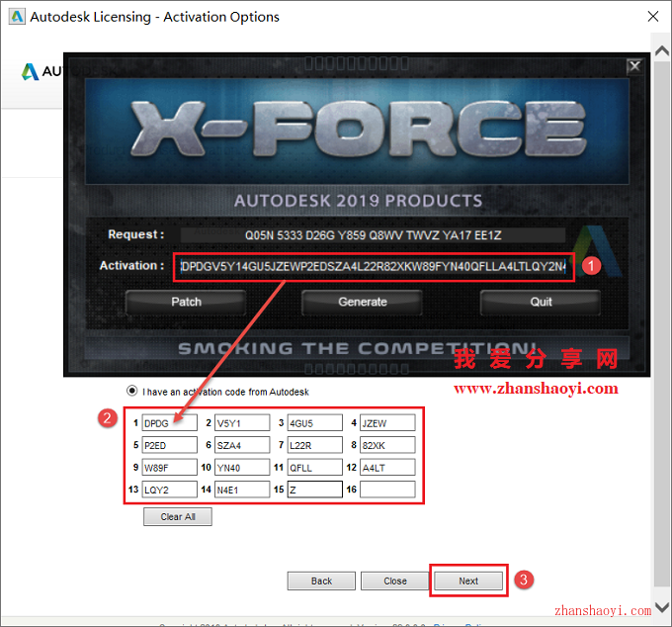This screenshot has height=627, width=672.
Task: Click the Generate button
Action: tap(362, 302)
